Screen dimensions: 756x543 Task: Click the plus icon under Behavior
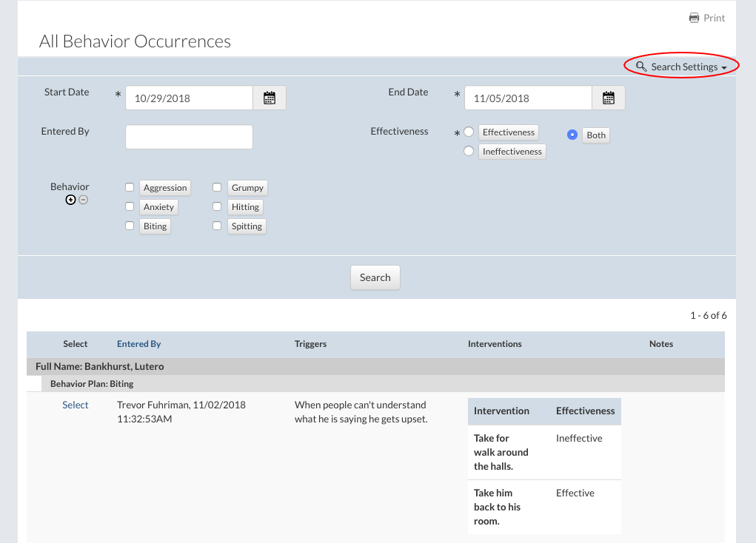tap(71, 200)
